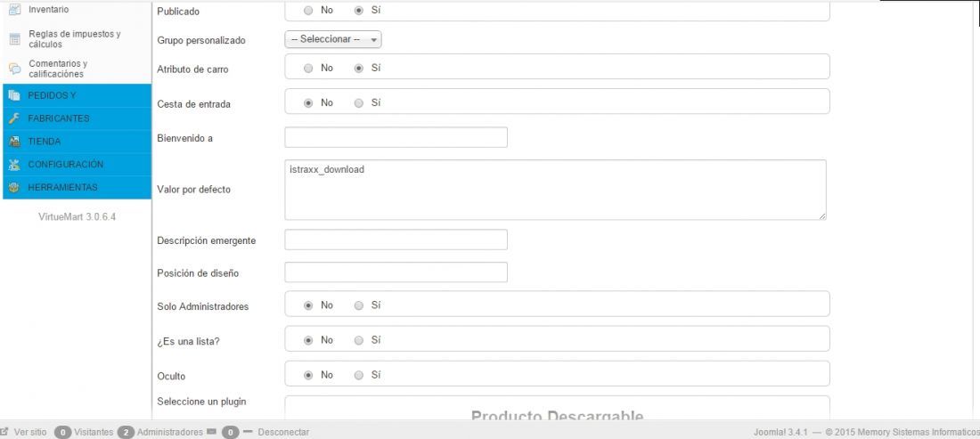Open the Grupo personalizado dropdown
Screen dimensions: 980x439
click(333, 39)
